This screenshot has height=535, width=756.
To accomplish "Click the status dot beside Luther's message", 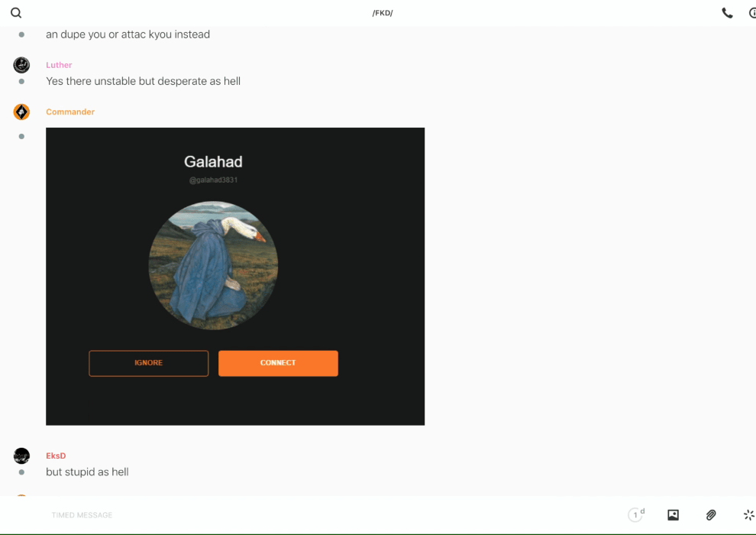I will (x=21, y=81).
